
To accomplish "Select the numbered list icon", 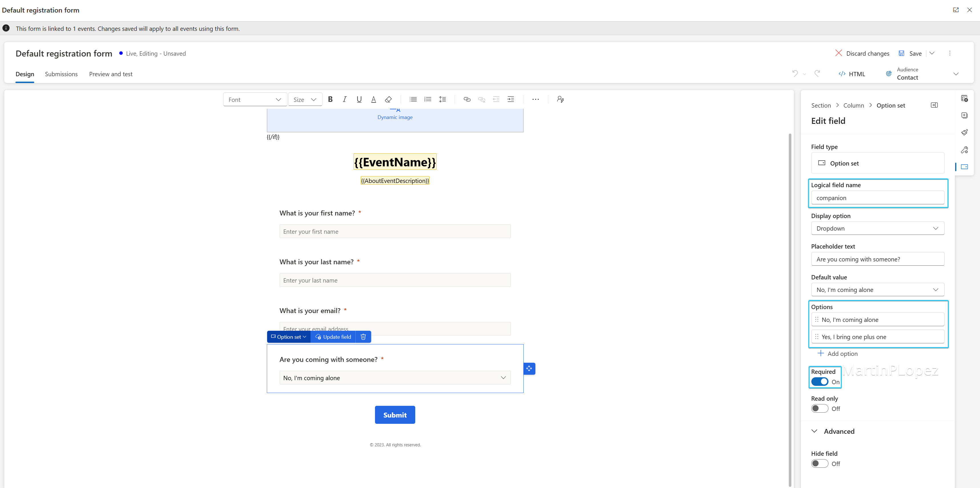I will (x=428, y=99).
